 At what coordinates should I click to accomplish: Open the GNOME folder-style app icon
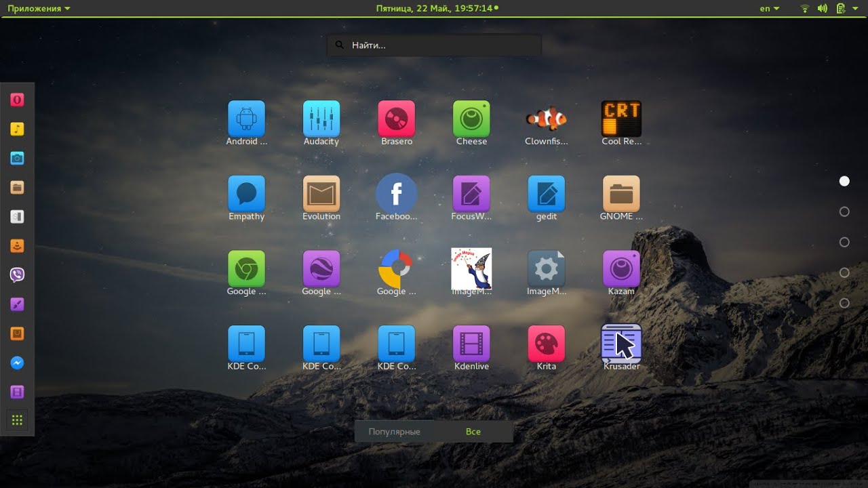click(621, 194)
